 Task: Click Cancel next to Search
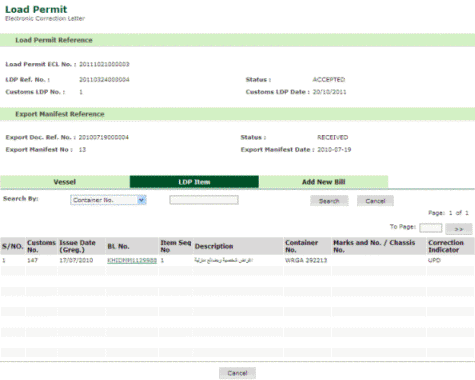[375, 201]
